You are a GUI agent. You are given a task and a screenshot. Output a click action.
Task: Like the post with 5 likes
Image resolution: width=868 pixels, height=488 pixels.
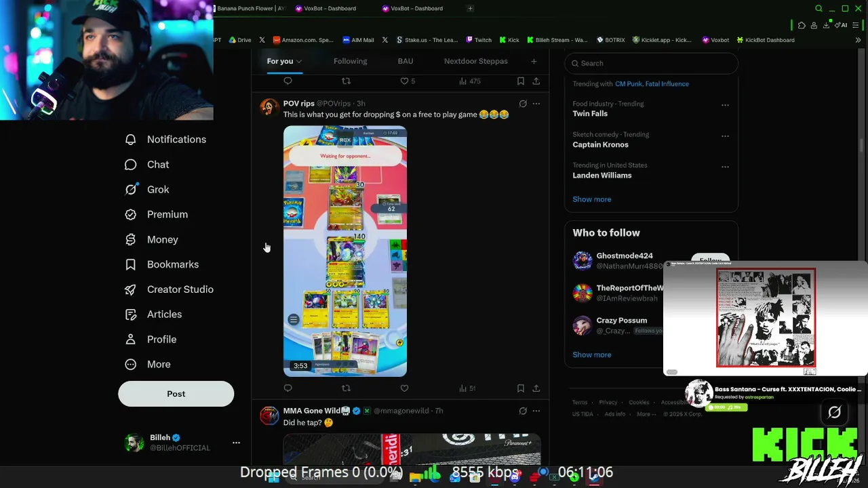pyautogui.click(x=407, y=81)
